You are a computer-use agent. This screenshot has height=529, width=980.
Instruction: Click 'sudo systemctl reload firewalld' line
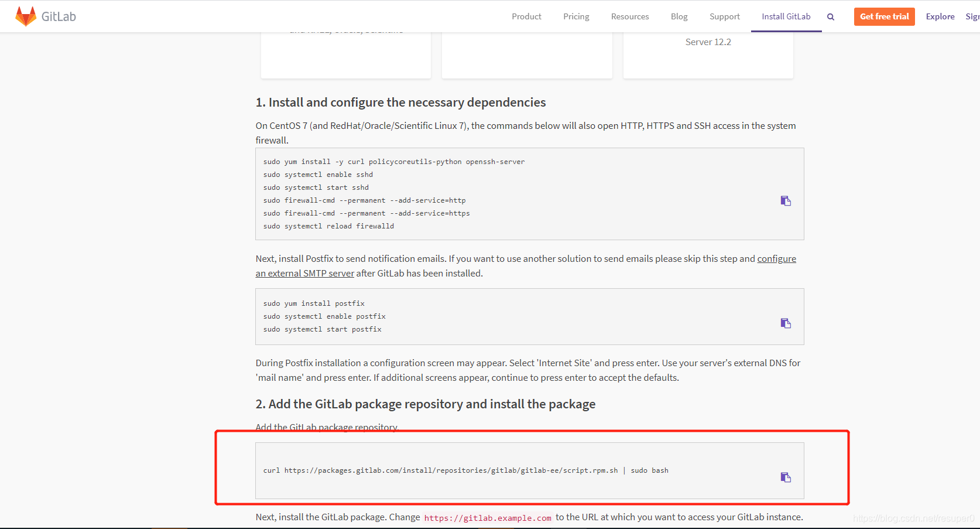(328, 226)
